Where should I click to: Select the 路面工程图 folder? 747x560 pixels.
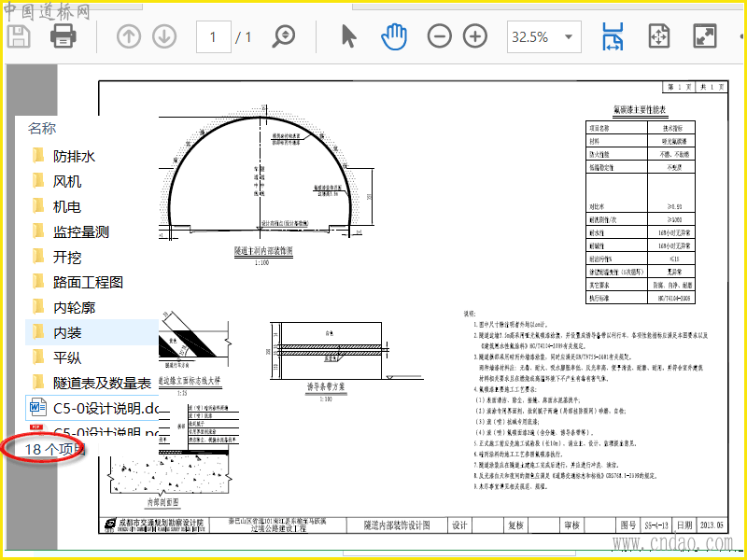[88, 282]
